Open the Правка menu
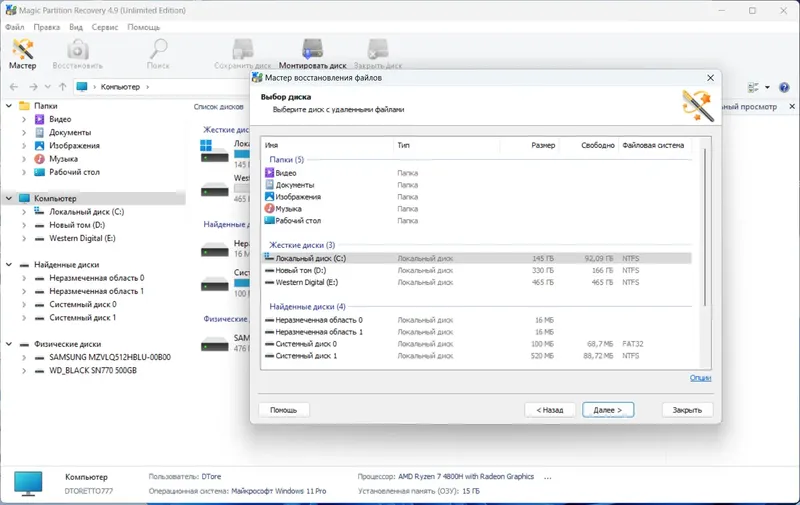 coord(46,27)
